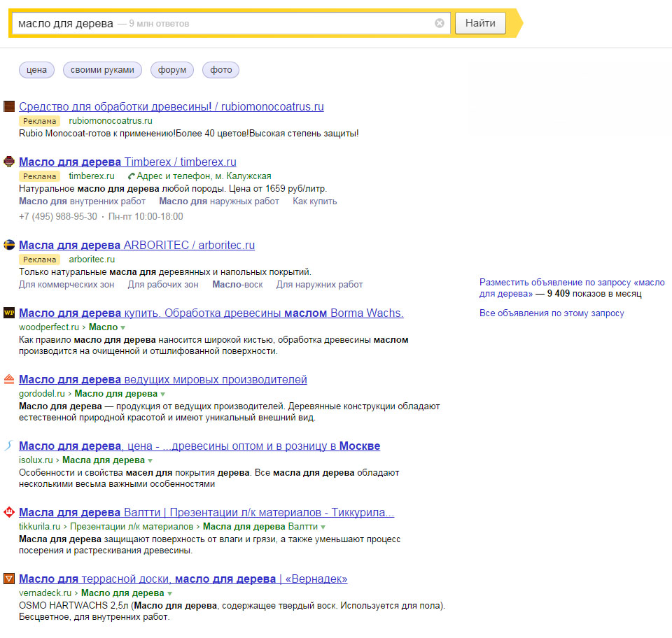
Task: Click the vernadeck.ru result favicon
Action: click(x=9, y=579)
